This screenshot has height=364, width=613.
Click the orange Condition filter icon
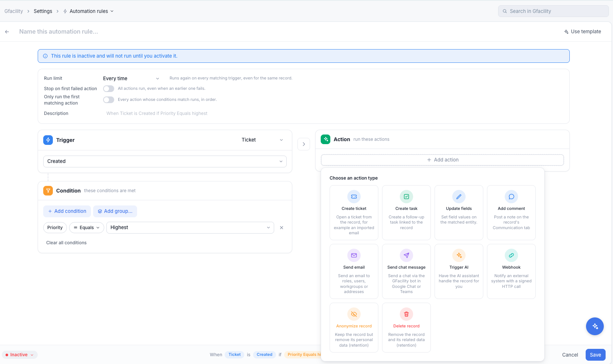pos(48,191)
